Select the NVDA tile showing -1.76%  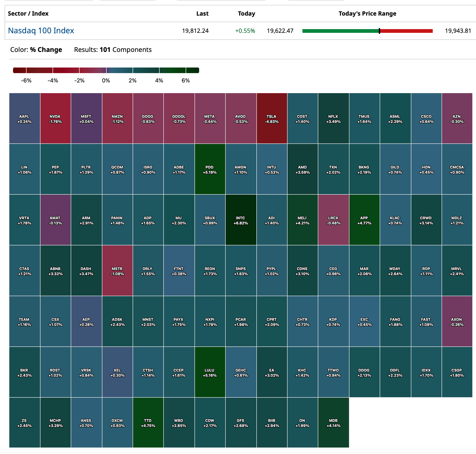pos(56,118)
